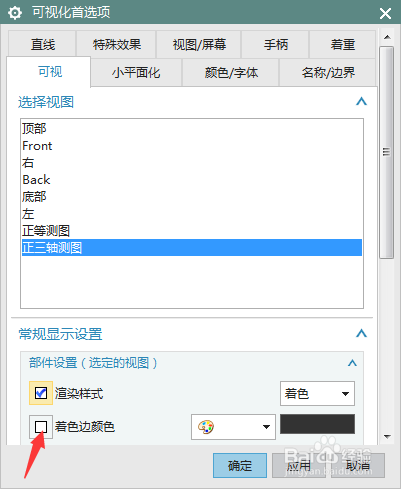Select 正等测图 in the view list

pos(46,231)
